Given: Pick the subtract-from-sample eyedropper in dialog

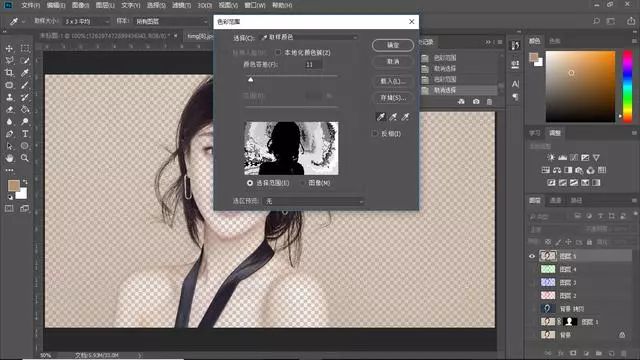Looking at the screenshot, I should [405, 117].
